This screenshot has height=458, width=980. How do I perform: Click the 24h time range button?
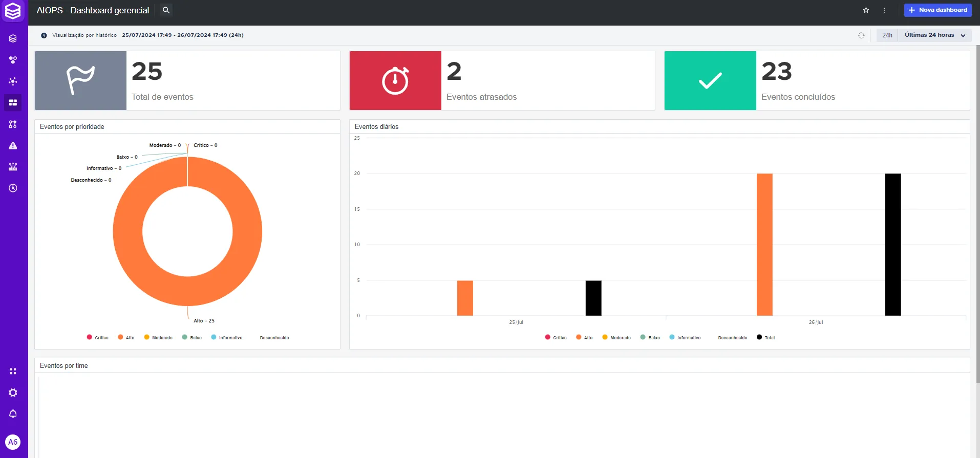(x=887, y=35)
